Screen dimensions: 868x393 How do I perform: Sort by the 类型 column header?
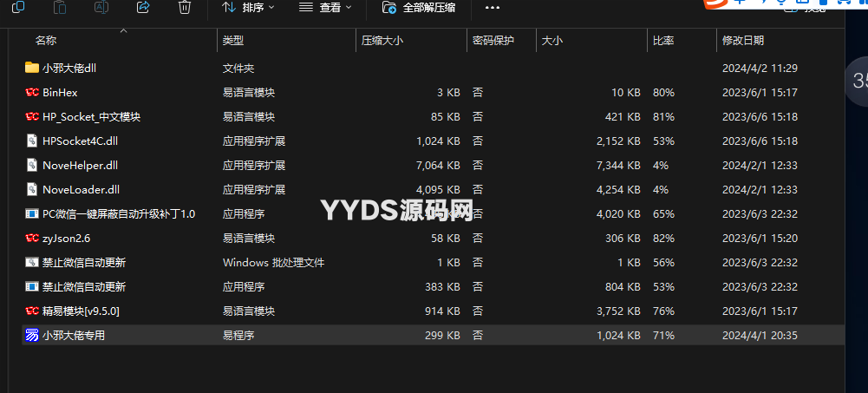(x=233, y=41)
